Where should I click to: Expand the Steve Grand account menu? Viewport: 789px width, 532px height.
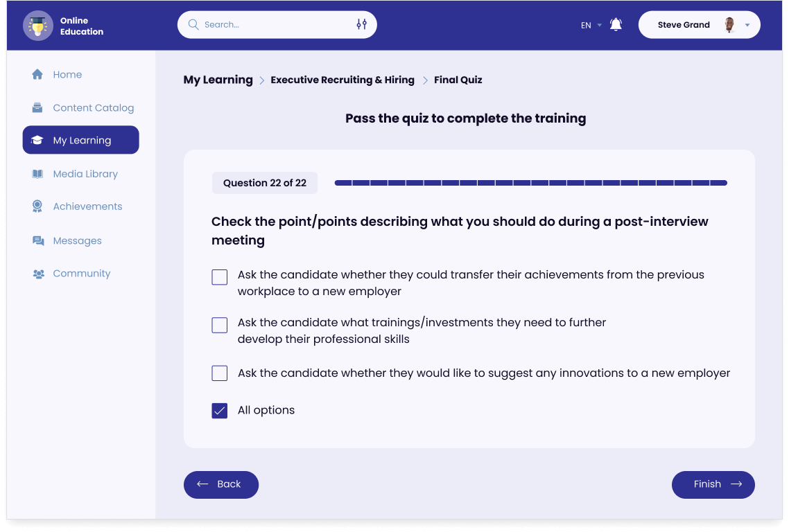tap(747, 25)
